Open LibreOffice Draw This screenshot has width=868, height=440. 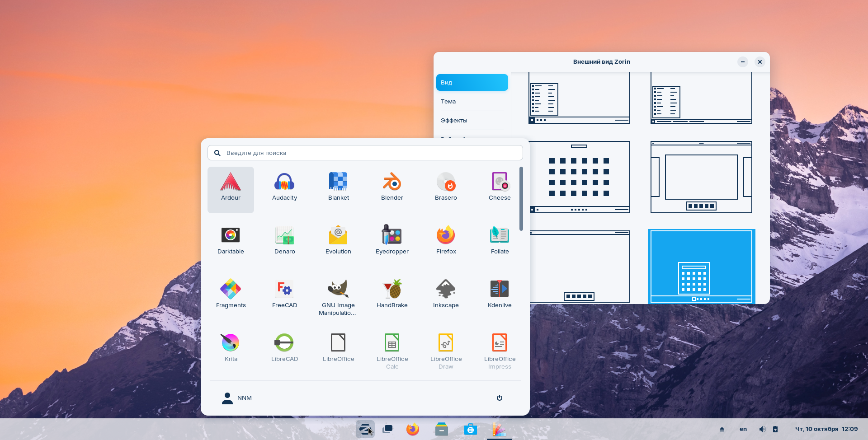[446, 351]
